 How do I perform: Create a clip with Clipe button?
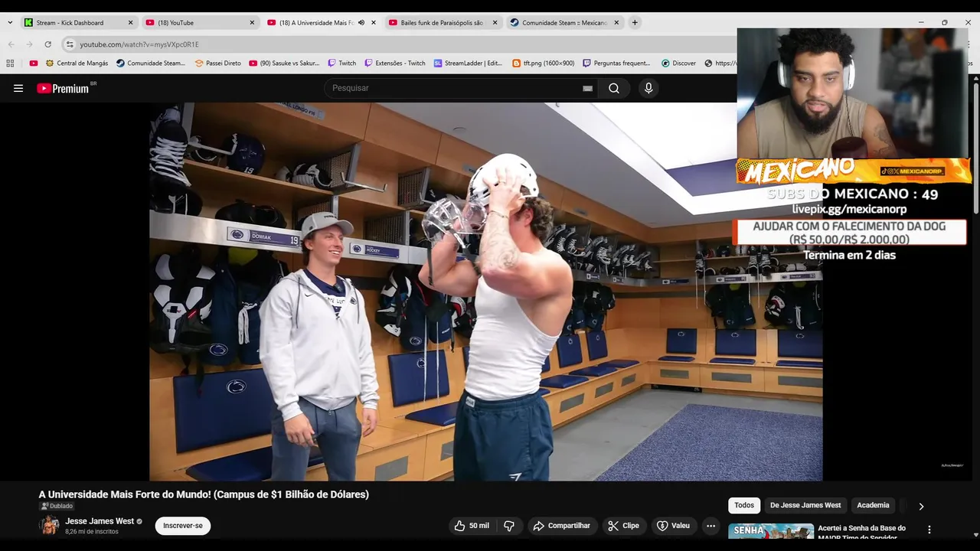623,526
